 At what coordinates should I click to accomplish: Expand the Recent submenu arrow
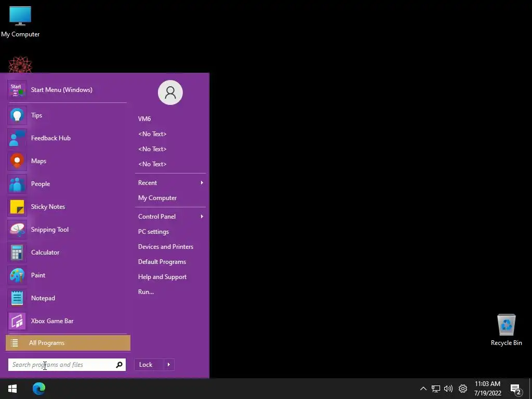click(202, 183)
